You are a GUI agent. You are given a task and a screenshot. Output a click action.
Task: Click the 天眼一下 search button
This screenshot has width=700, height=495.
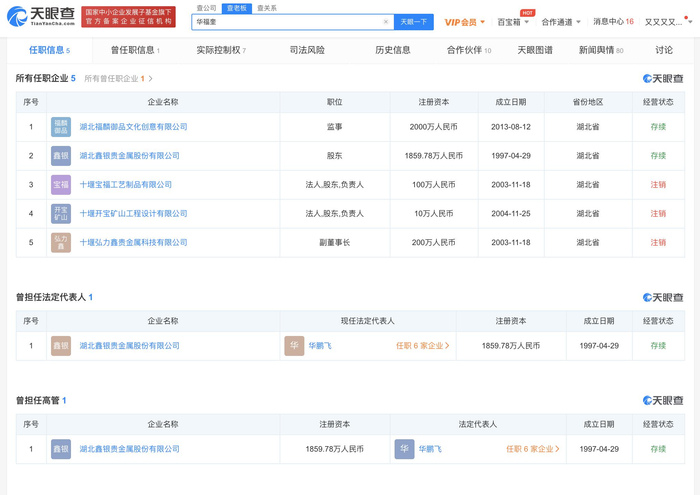pos(414,22)
